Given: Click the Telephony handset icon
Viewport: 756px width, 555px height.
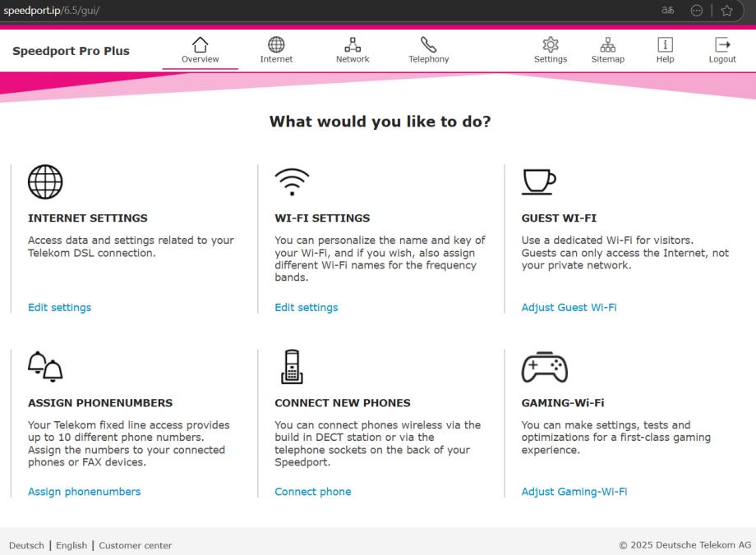Looking at the screenshot, I should coord(428,44).
